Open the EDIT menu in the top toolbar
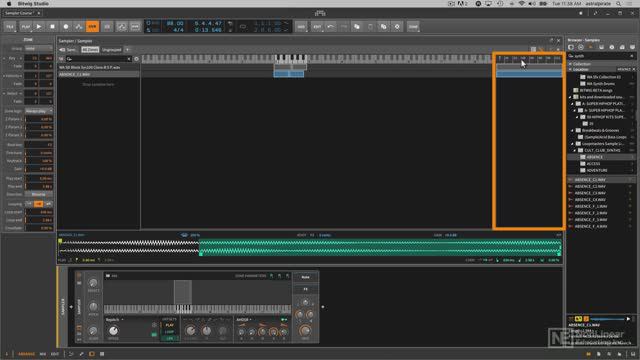 pos(317,27)
